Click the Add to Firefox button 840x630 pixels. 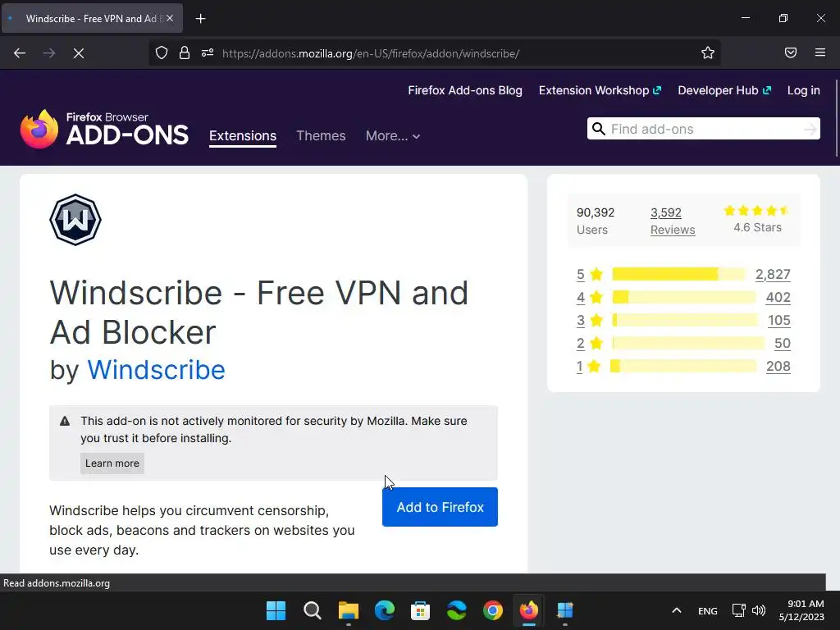tap(440, 507)
